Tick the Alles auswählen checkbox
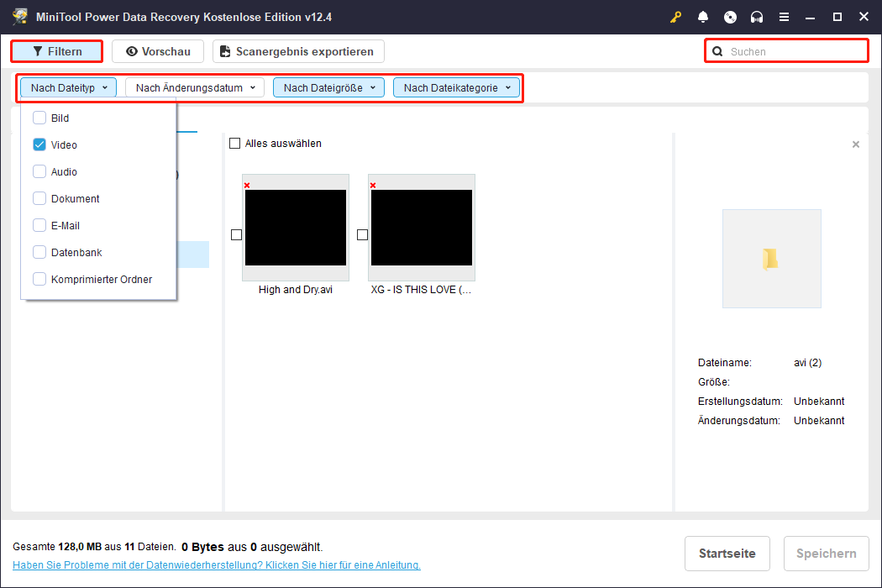 point(234,144)
